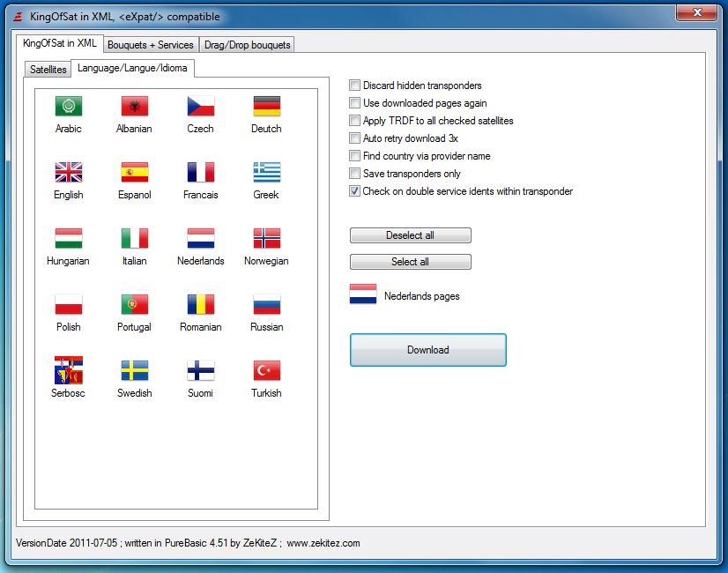Click the VersionDate 2011-07-05 status text
This screenshot has width=728, height=573.
tap(66, 543)
